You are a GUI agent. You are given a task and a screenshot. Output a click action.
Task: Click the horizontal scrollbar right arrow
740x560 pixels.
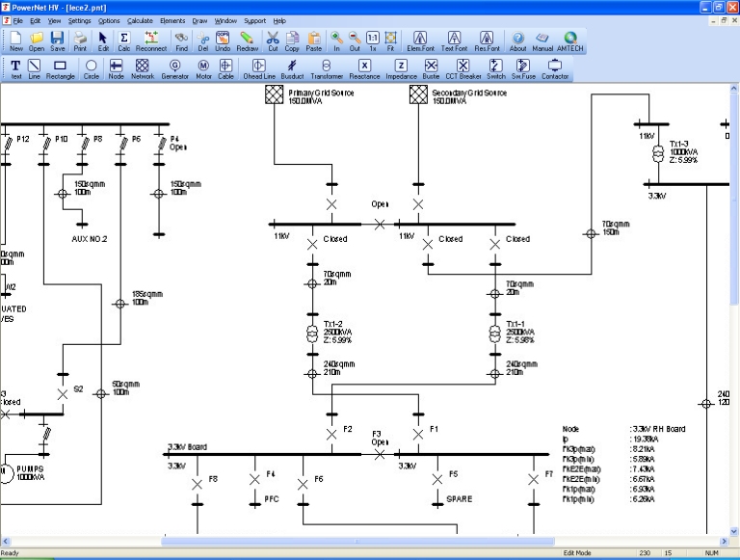(725, 541)
